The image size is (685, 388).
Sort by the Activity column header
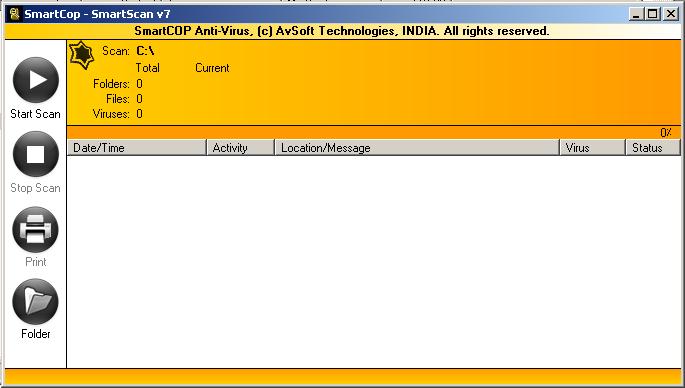pos(240,148)
